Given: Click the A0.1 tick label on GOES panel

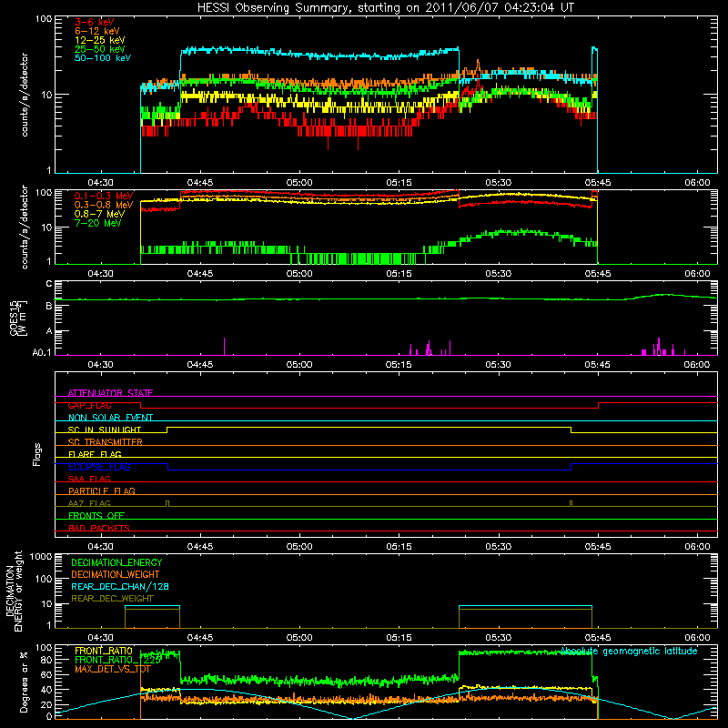Looking at the screenshot, I should (x=41, y=352).
